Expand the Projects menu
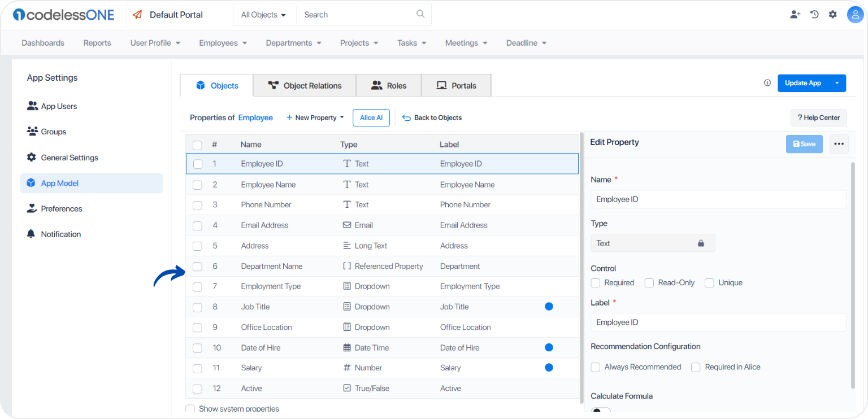 [x=359, y=43]
